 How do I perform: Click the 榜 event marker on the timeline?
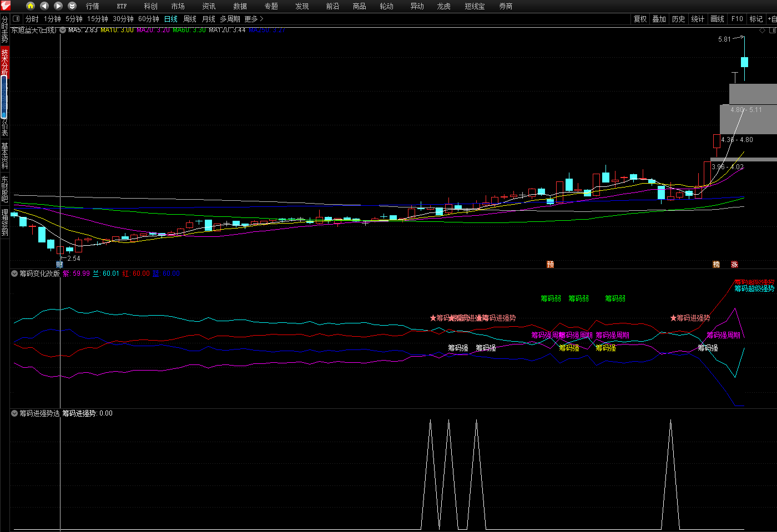coord(717,265)
